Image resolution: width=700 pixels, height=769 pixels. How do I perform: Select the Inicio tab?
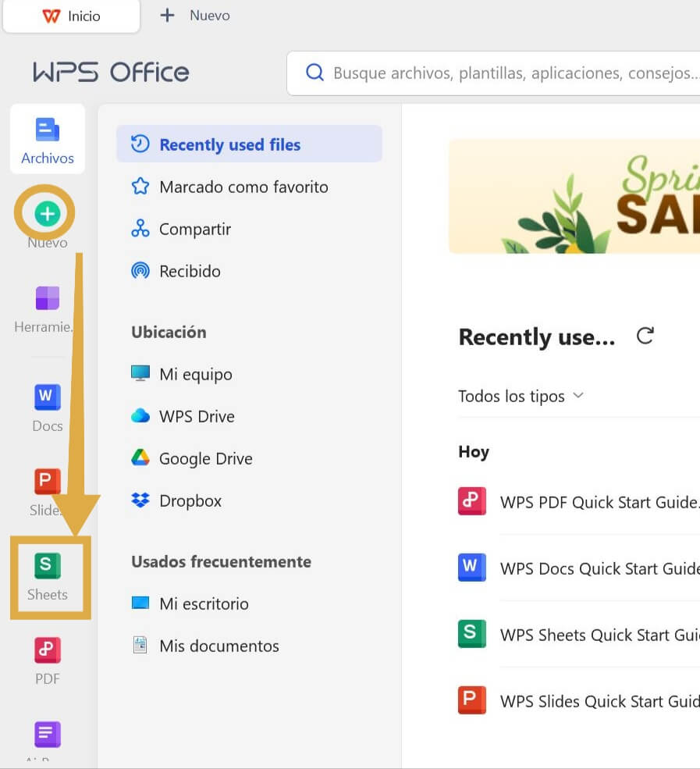(72, 16)
